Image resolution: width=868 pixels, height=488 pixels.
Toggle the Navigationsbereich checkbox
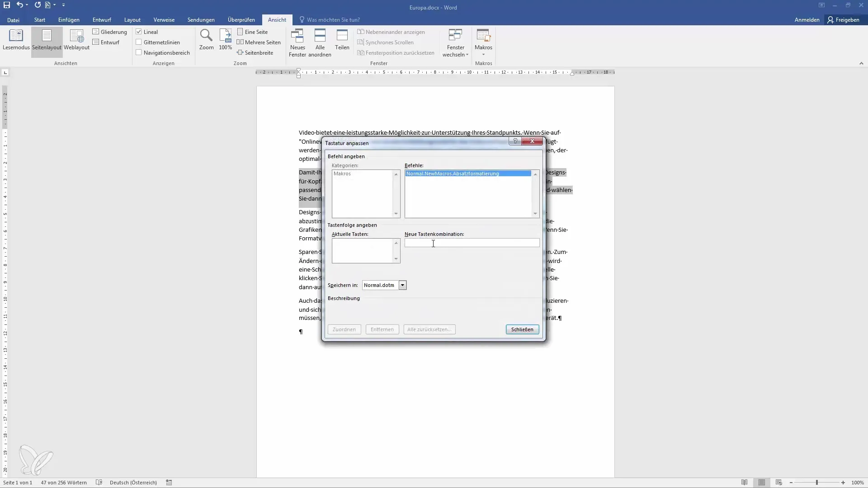click(x=139, y=52)
